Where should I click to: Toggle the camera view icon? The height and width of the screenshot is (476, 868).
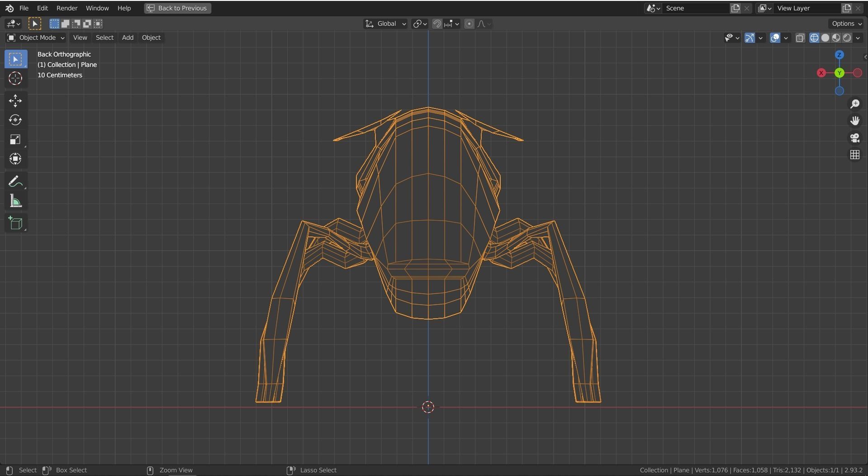(854, 138)
